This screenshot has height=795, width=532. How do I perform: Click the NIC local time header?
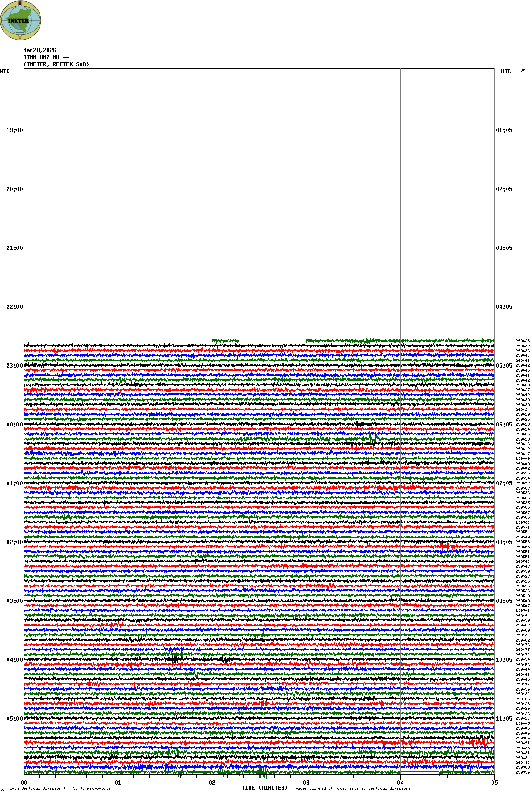tap(5, 72)
